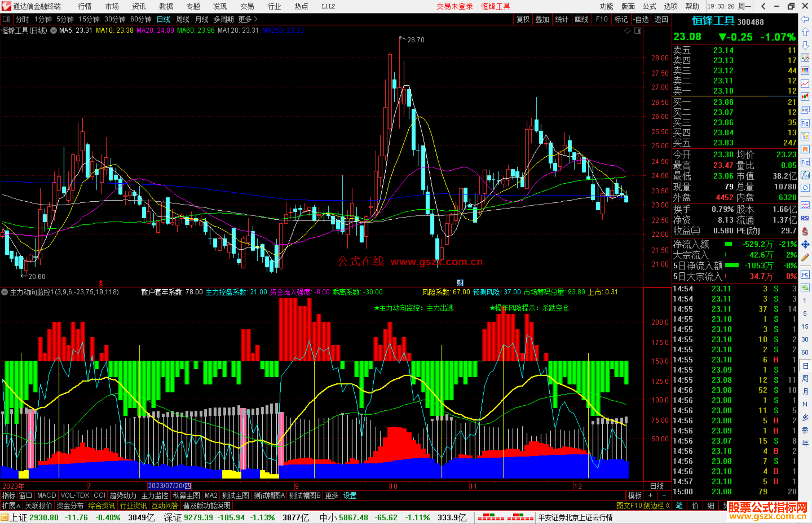Switch to the MACD indicator tab
The width and height of the screenshot is (812, 524).
point(47,495)
